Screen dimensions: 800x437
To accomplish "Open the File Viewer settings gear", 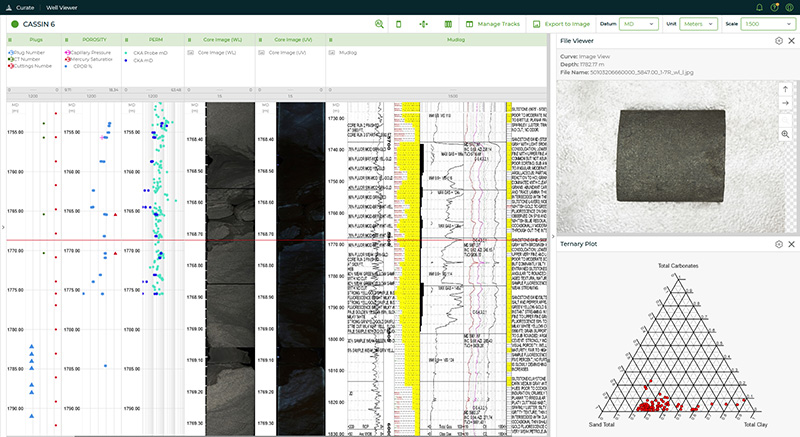I will pos(779,40).
